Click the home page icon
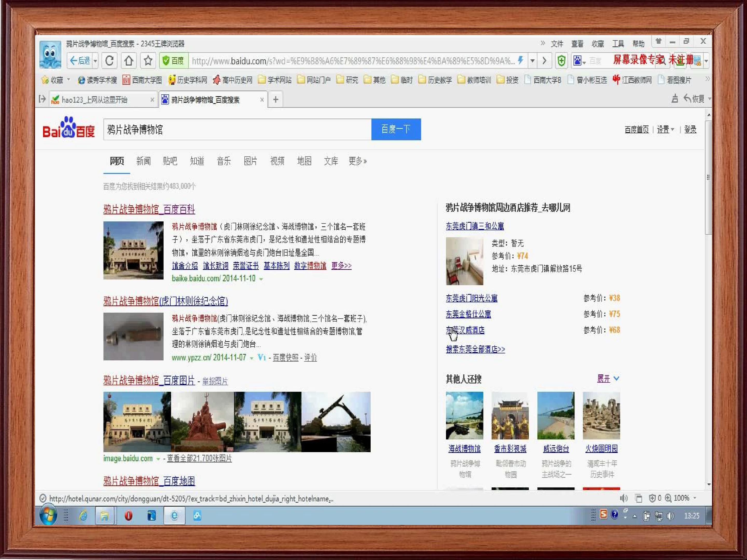 point(129,61)
